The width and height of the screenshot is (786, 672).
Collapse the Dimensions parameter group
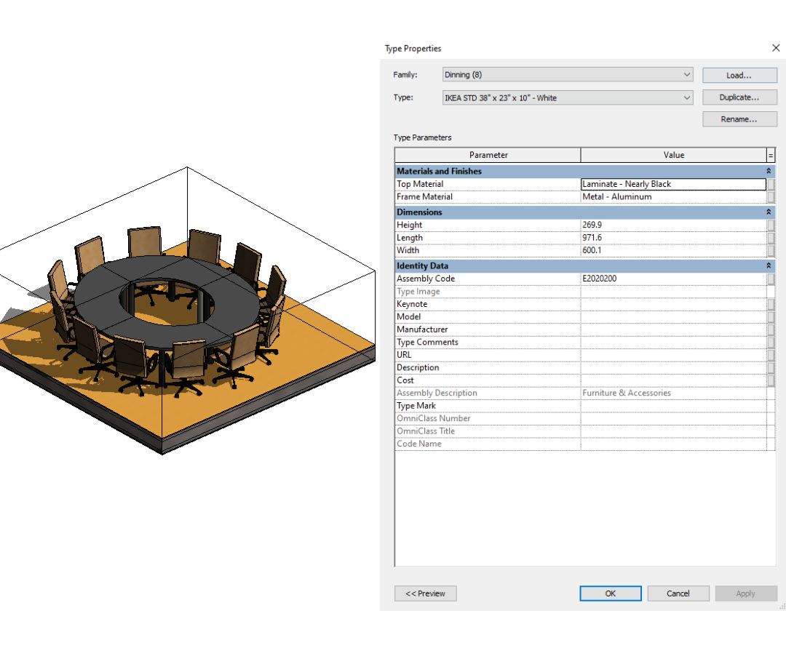coord(768,212)
